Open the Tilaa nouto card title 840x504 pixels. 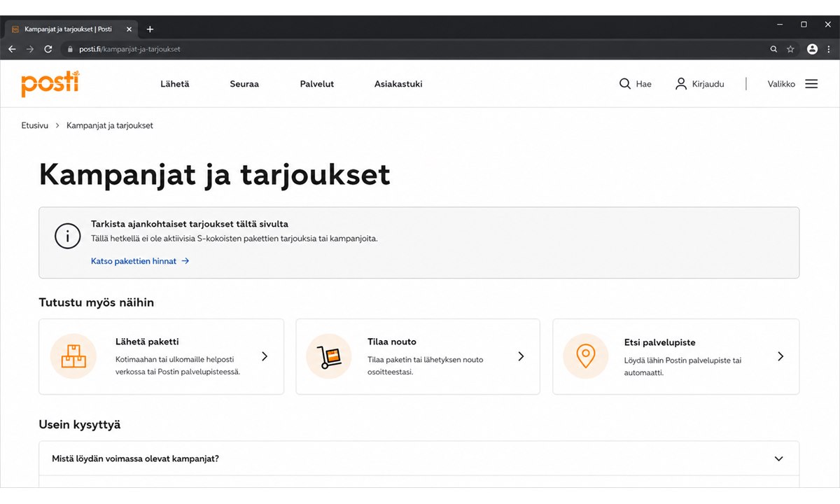(x=392, y=342)
